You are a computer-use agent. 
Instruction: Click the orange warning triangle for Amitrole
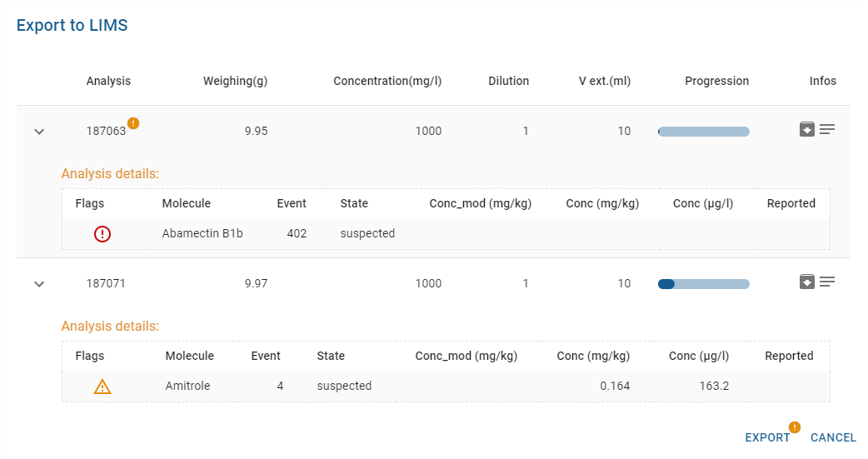(102, 387)
